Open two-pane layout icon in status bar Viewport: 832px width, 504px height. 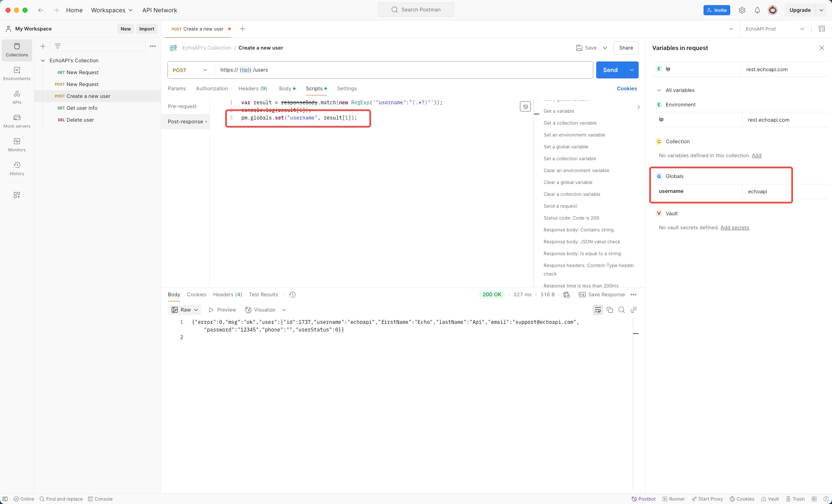click(x=814, y=499)
